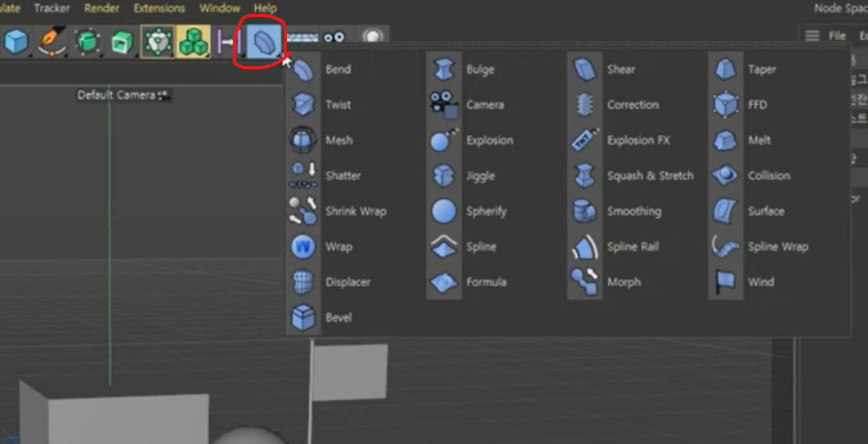The image size is (868, 444).
Task: Select the Spline Rail deformer
Action: point(615,247)
